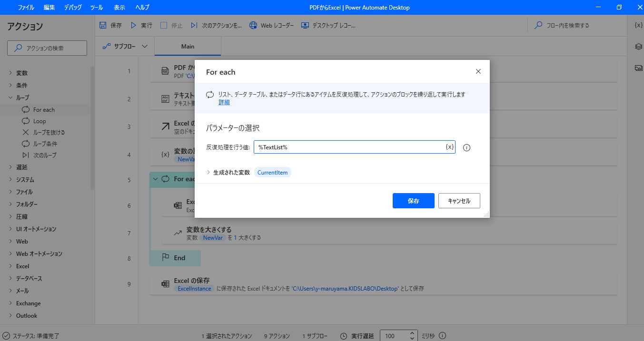Expand the システム category
The height and width of the screenshot is (341, 644).
pos(10,179)
